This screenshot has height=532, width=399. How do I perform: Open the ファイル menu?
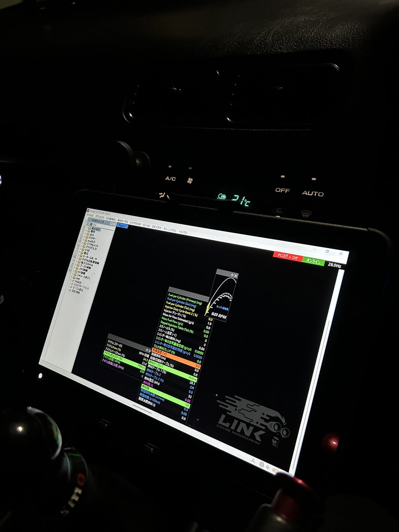(90, 215)
